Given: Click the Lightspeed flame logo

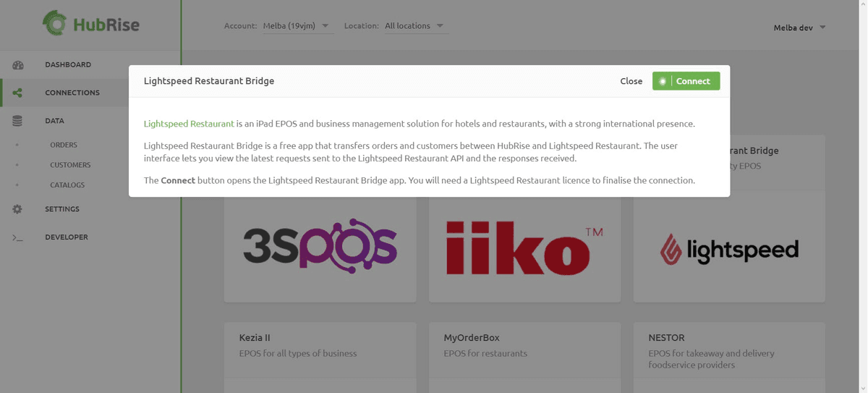Looking at the screenshot, I should tap(671, 250).
